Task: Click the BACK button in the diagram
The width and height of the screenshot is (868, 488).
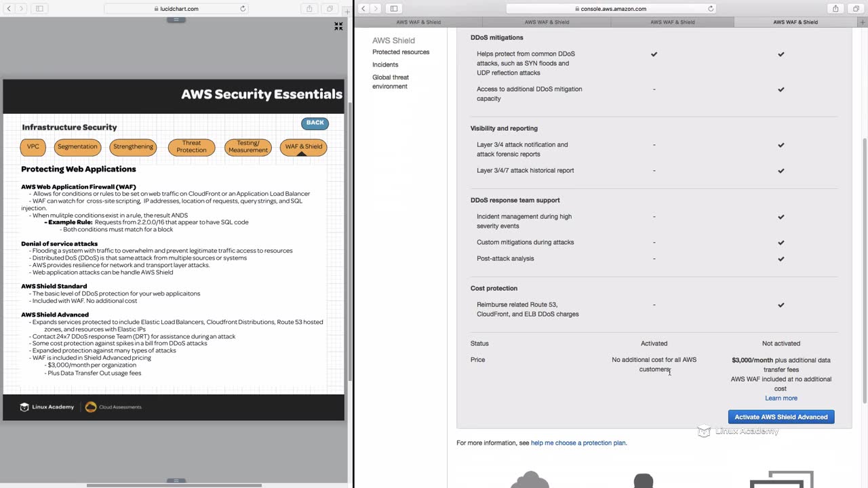Action: coord(315,123)
